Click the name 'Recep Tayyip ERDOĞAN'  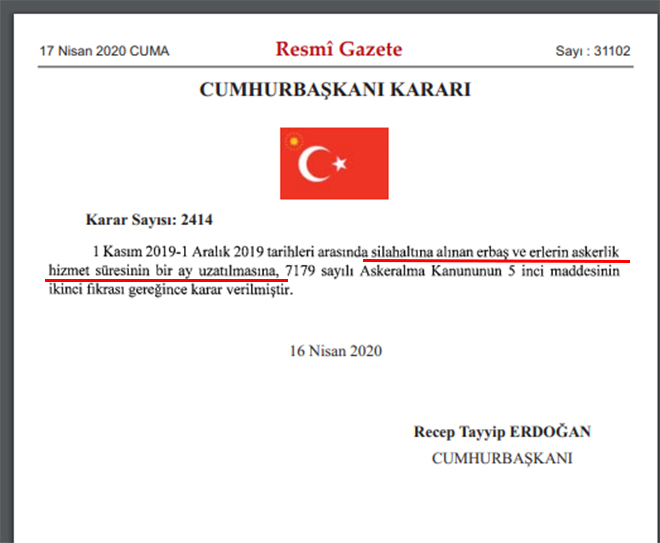(502, 432)
